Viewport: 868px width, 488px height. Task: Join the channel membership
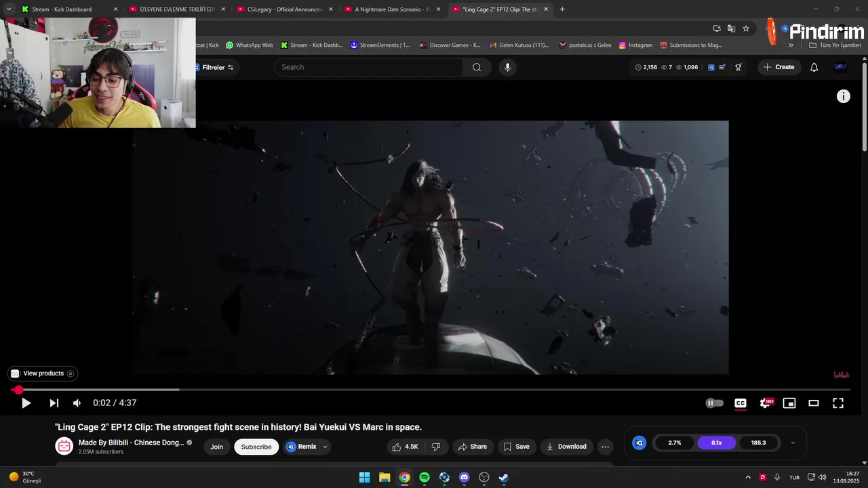[x=216, y=447]
